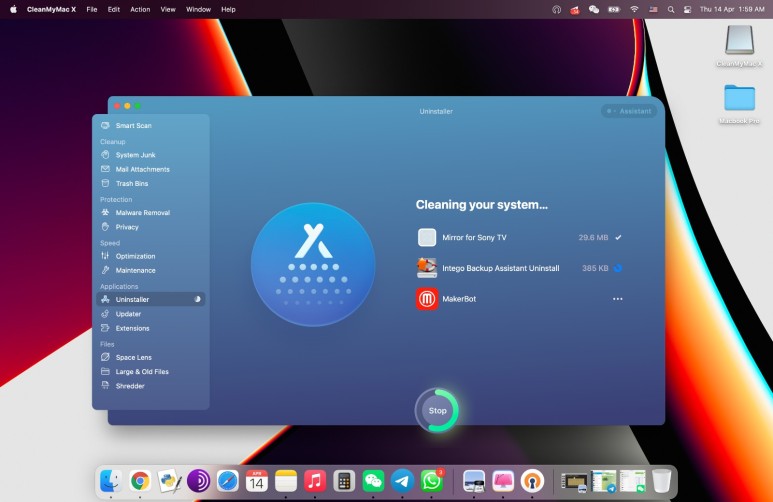The height and width of the screenshot is (502, 773).
Task: Open the File menu
Action: 92,9
